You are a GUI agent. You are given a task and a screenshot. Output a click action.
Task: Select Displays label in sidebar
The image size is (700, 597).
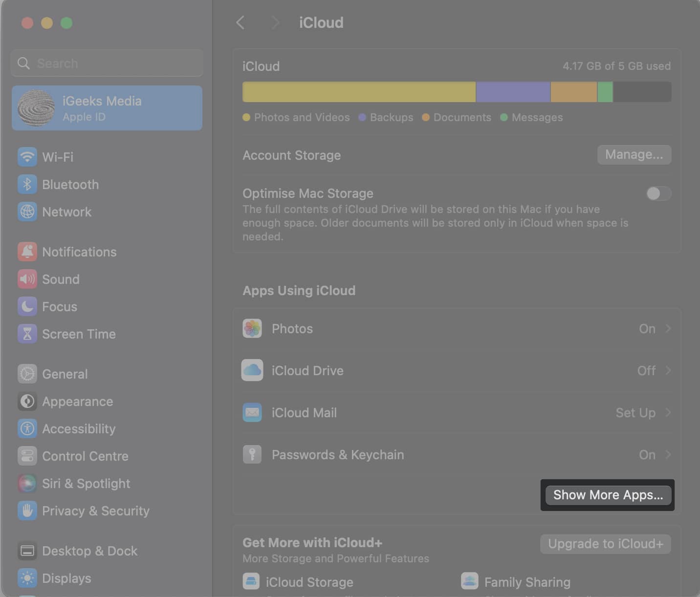(66, 578)
